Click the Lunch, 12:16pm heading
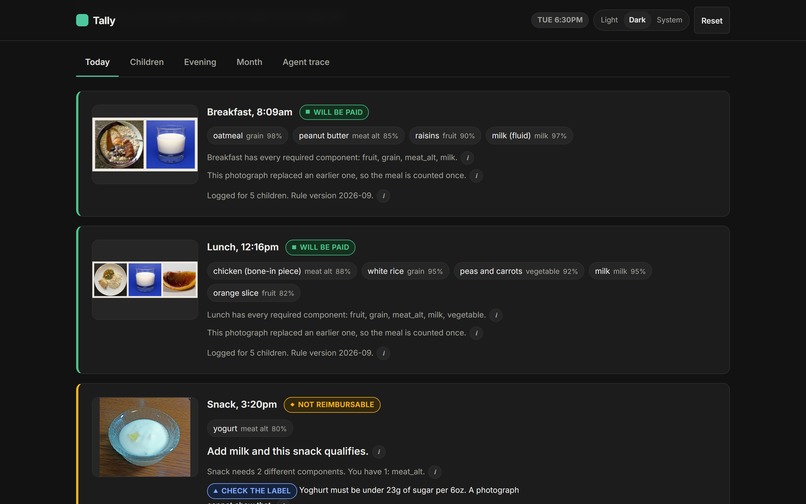This screenshot has height=504, width=806. click(x=243, y=247)
